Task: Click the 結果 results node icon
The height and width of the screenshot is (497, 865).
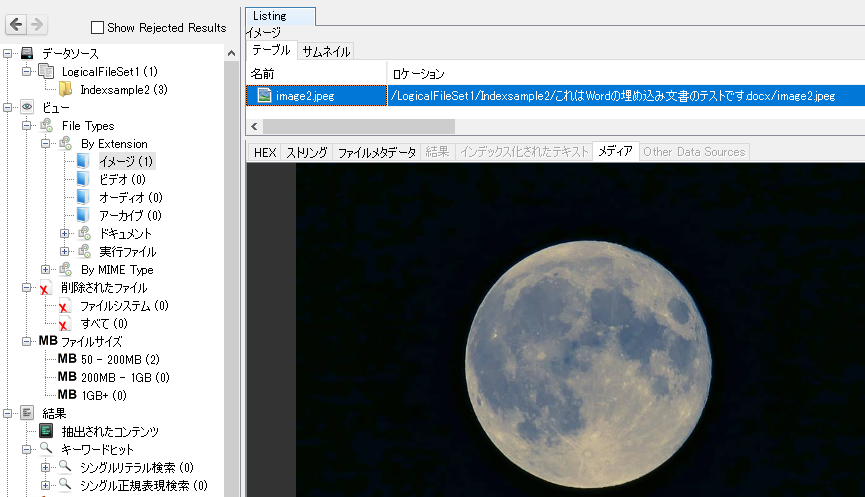Action: [27, 413]
